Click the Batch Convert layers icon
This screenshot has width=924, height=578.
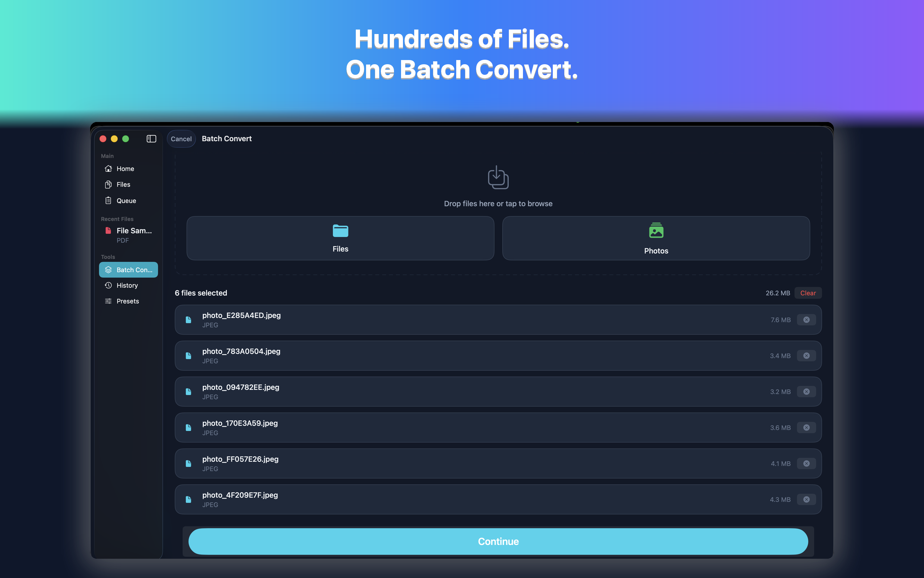108,270
